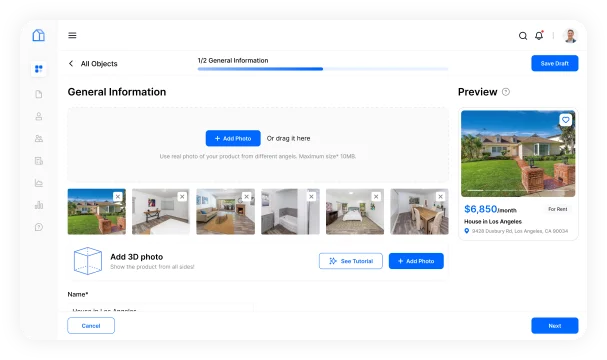607x360 pixels.
Task: Remove the dining room photo thumbnail
Action: [x=440, y=197]
